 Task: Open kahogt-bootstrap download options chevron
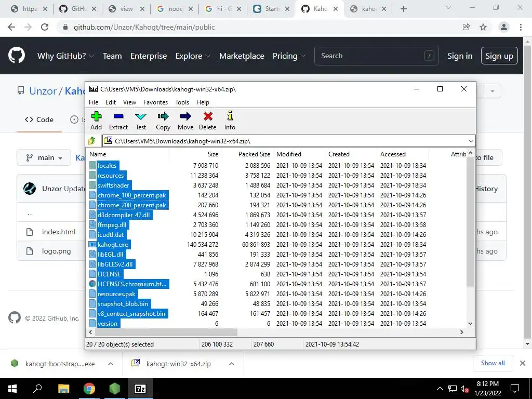111,364
